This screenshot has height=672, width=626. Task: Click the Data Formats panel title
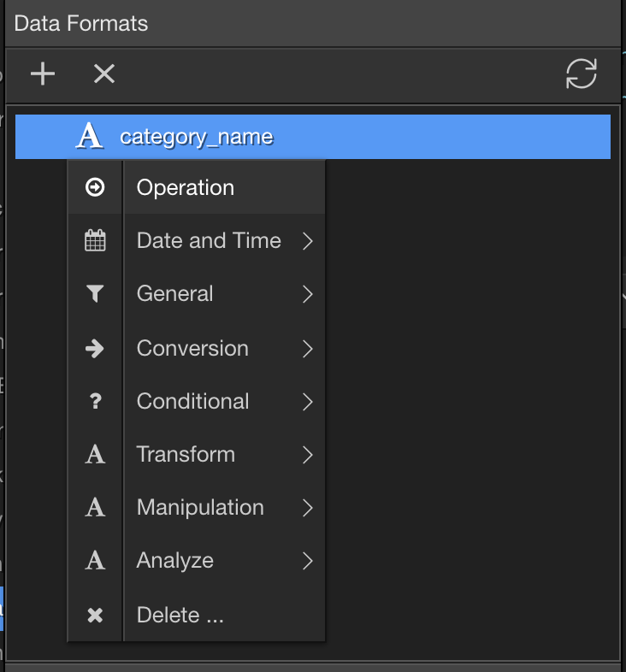[x=81, y=23]
